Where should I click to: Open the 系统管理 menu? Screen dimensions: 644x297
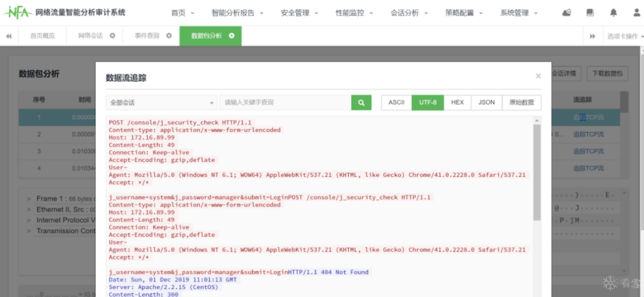tap(518, 13)
